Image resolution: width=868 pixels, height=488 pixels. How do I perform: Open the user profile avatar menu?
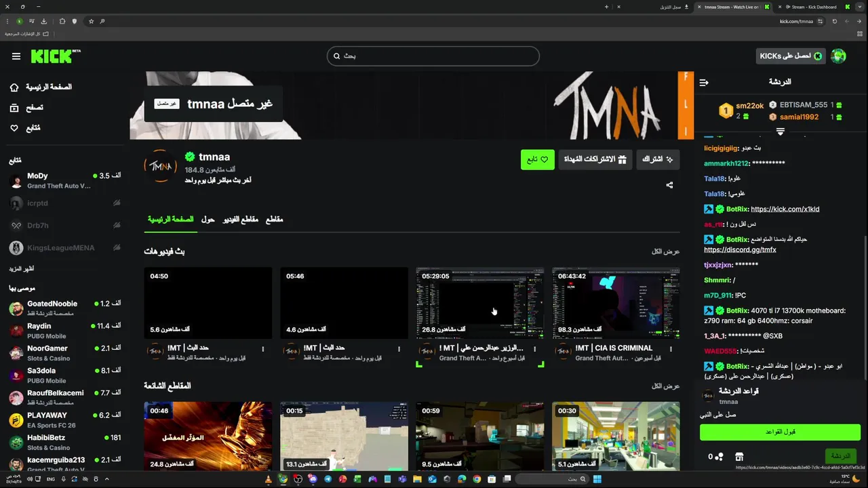click(839, 56)
